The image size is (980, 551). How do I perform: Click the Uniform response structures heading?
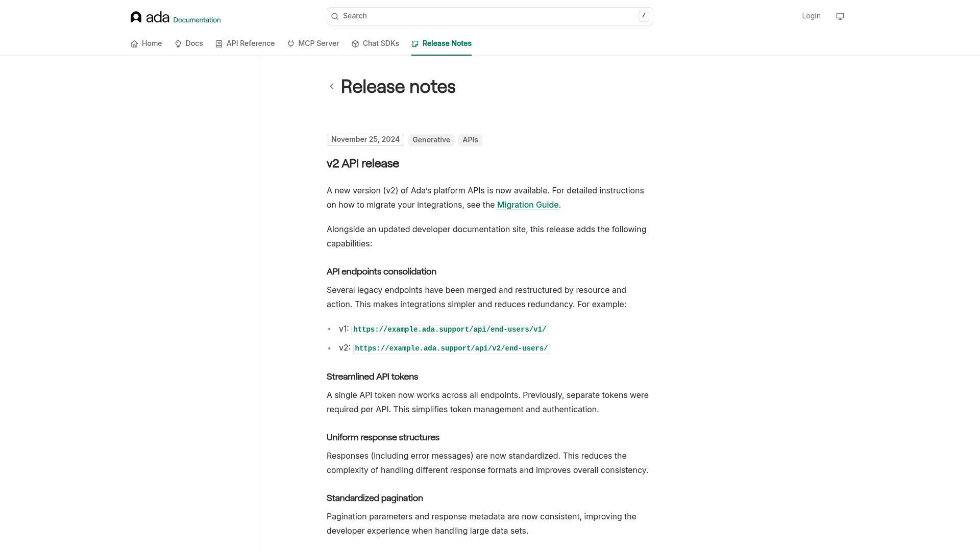383,438
